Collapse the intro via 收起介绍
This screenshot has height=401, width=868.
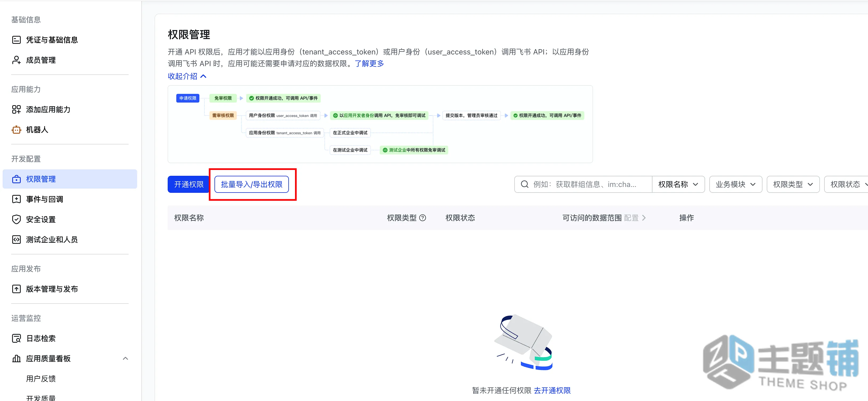(187, 76)
